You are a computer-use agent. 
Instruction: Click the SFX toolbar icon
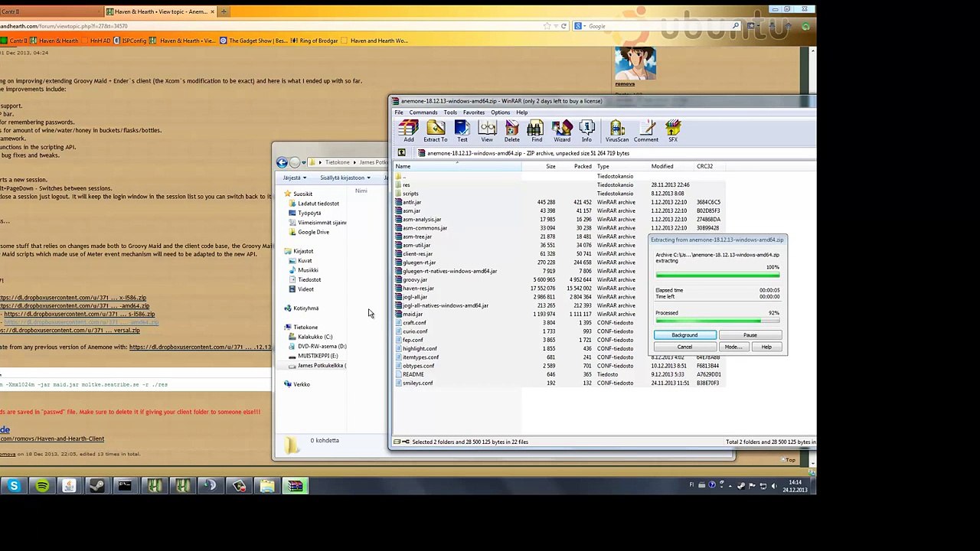tap(673, 132)
